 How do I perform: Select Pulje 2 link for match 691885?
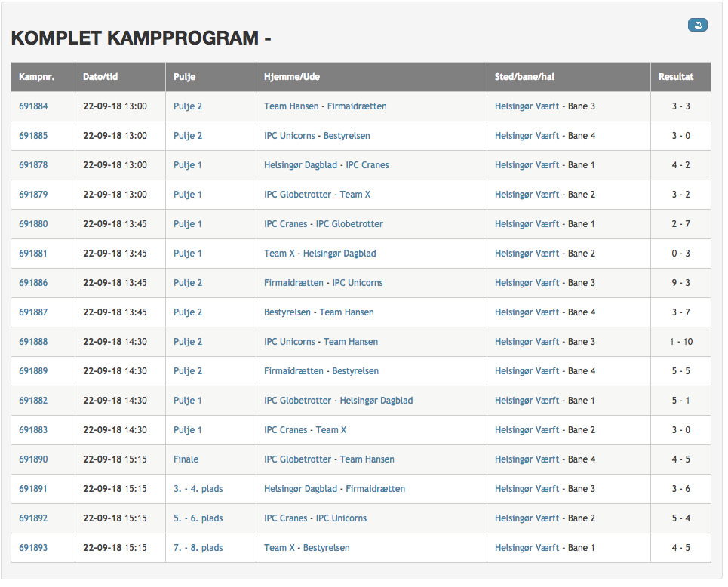188,136
